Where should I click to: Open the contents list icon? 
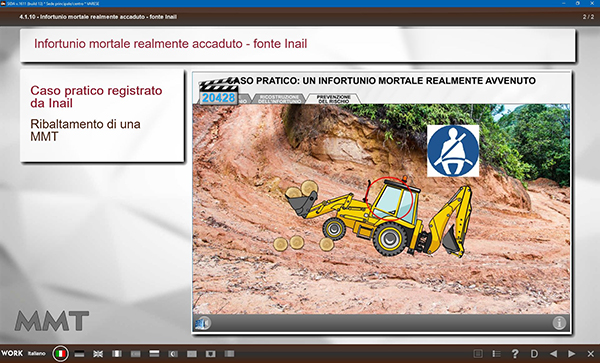pyautogui.click(x=496, y=354)
